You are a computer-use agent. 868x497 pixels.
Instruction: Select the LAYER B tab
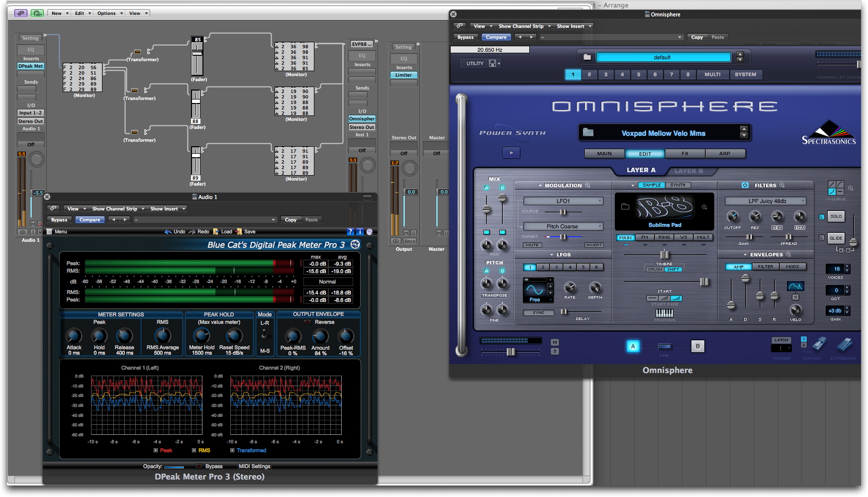(x=688, y=171)
